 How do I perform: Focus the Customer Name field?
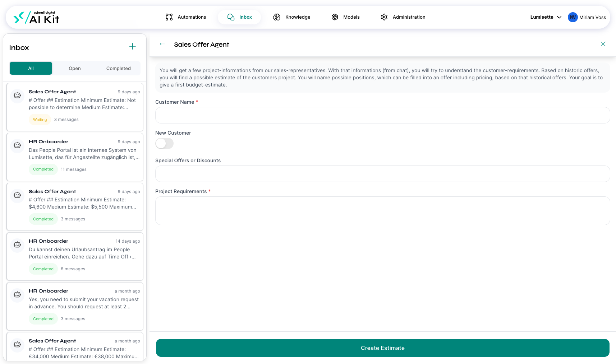click(383, 115)
